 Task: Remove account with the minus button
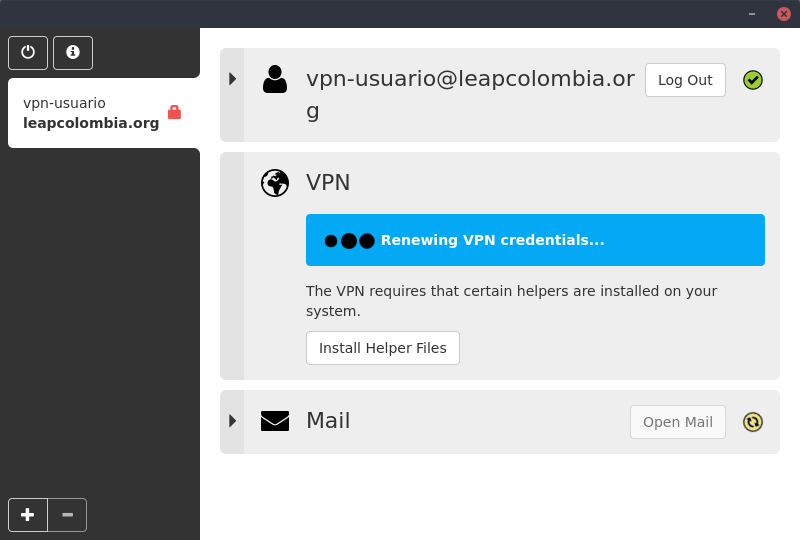(67, 515)
